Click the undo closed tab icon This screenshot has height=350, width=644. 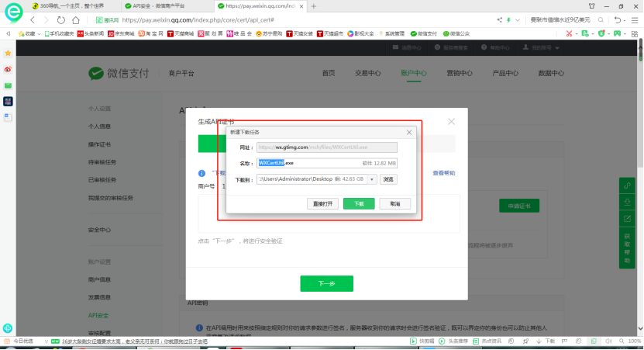(x=618, y=19)
